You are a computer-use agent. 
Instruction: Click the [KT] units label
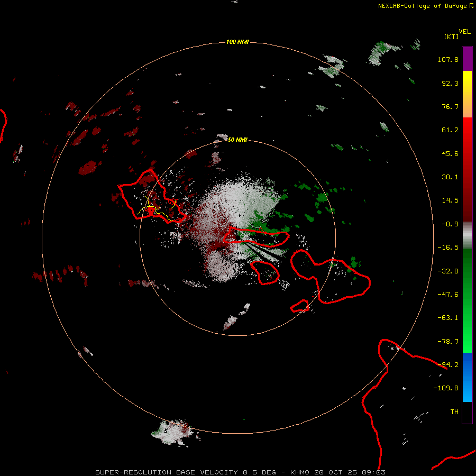452,36
